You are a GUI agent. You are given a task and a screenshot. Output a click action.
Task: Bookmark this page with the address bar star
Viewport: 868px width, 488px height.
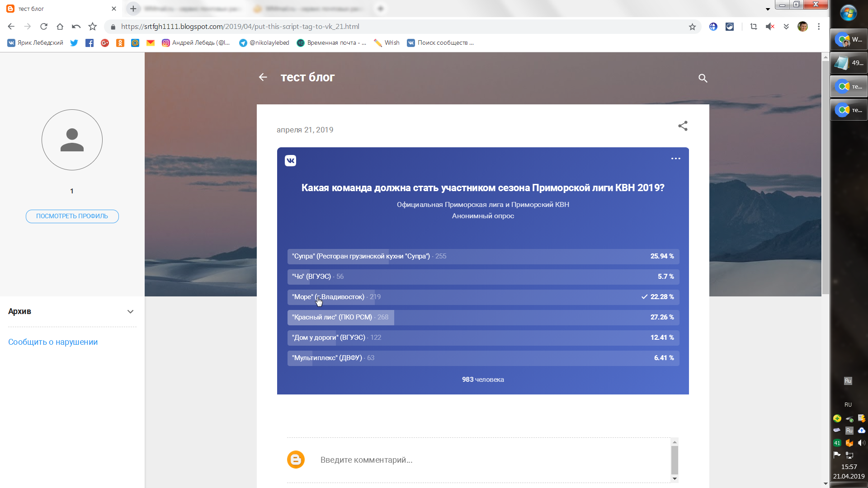pos(692,27)
